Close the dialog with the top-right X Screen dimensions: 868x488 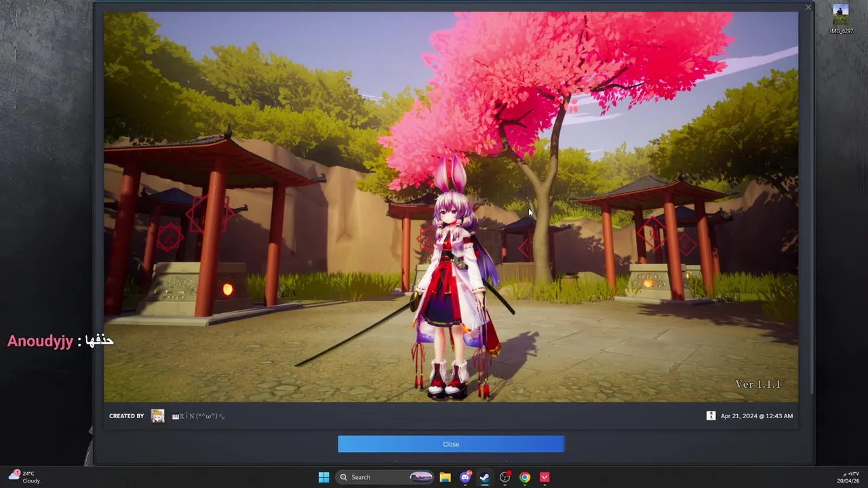coord(808,7)
